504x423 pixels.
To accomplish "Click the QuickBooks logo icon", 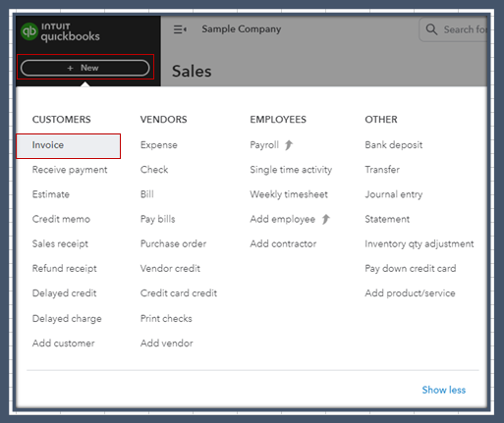I will pyautogui.click(x=29, y=31).
